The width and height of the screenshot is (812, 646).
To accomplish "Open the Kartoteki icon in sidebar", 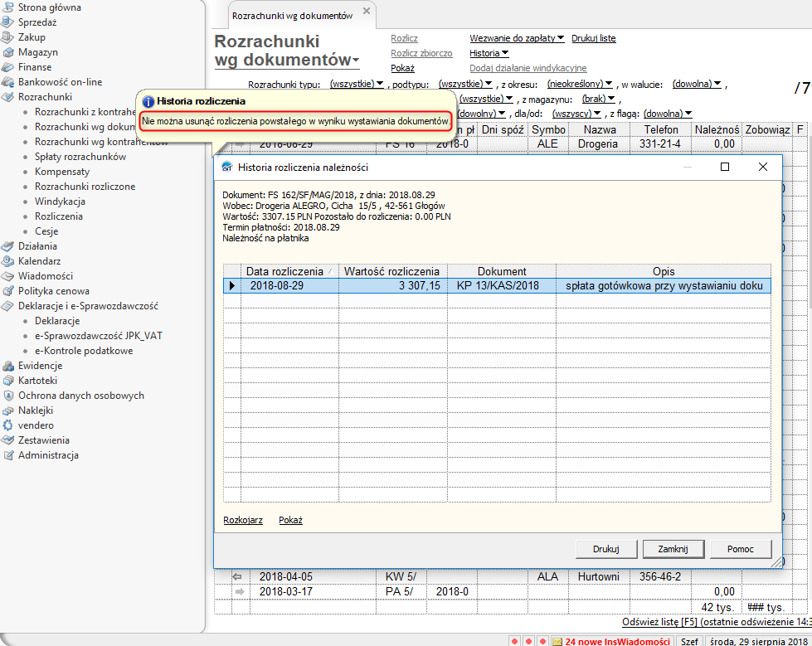I will [x=8, y=381].
